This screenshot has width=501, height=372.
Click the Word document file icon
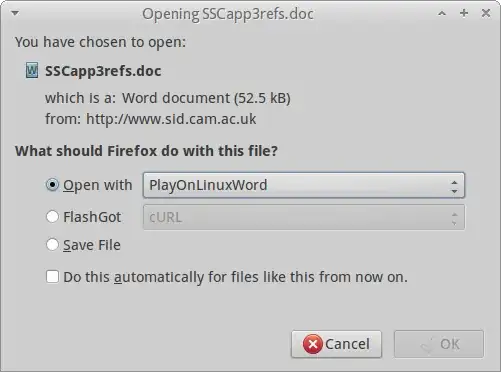coord(32,70)
